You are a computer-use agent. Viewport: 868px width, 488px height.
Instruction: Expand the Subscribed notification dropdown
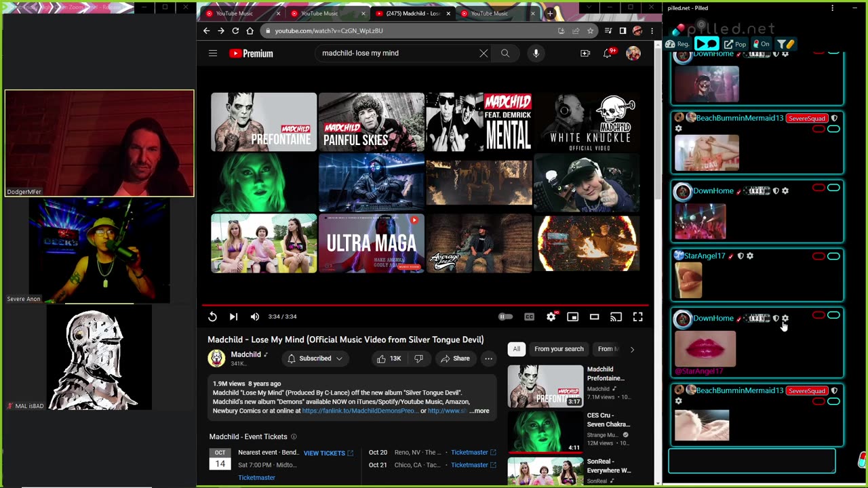coord(315,359)
